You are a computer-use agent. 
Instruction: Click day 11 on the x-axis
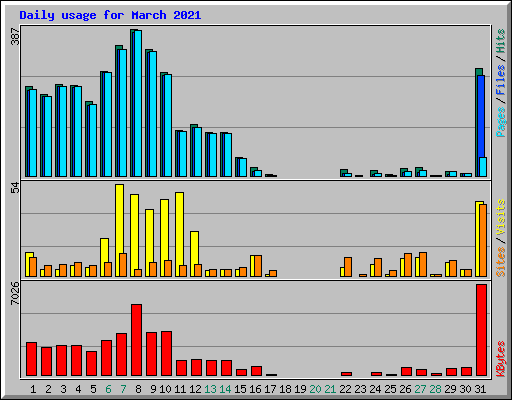(180, 389)
